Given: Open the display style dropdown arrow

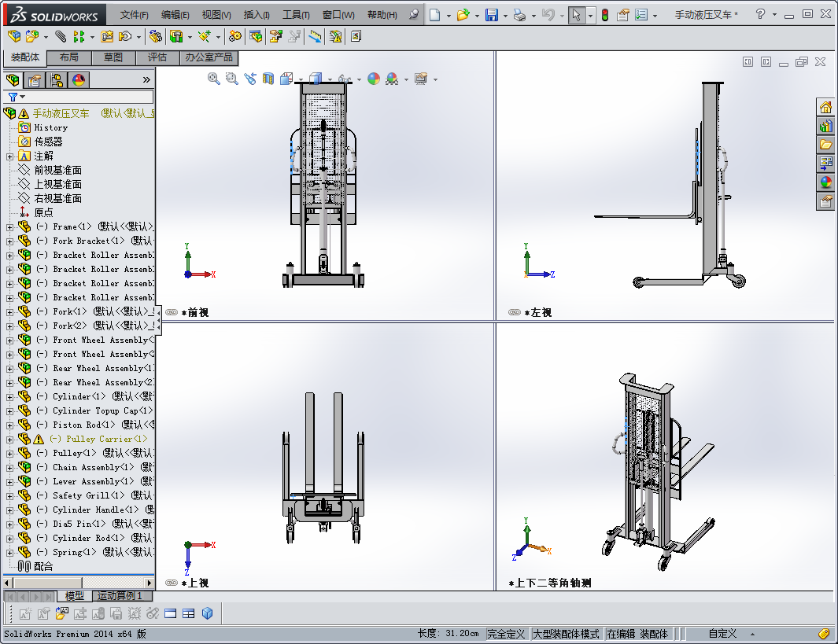Looking at the screenshot, I should point(329,78).
